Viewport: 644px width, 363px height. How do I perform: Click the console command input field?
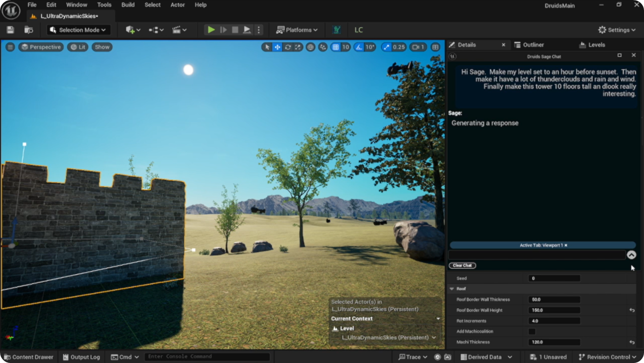click(206, 356)
